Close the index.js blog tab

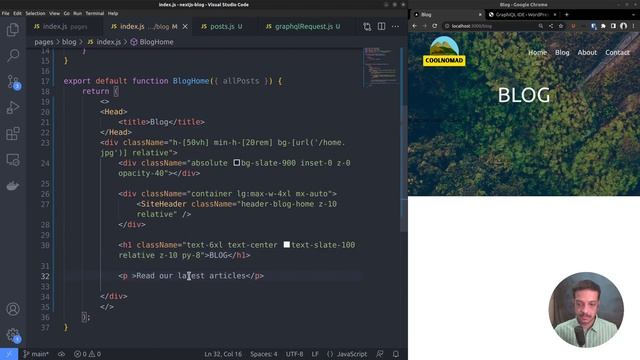[185, 27]
